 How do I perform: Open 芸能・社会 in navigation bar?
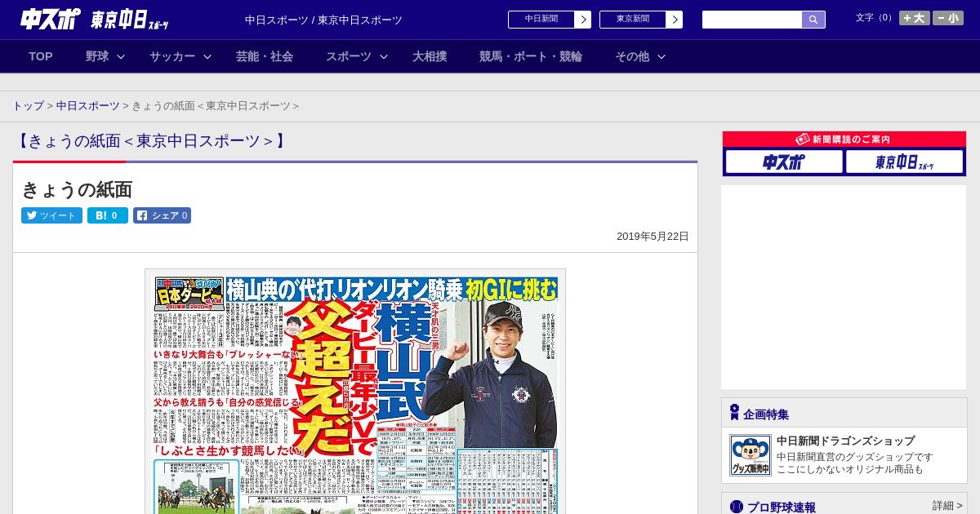tap(265, 56)
